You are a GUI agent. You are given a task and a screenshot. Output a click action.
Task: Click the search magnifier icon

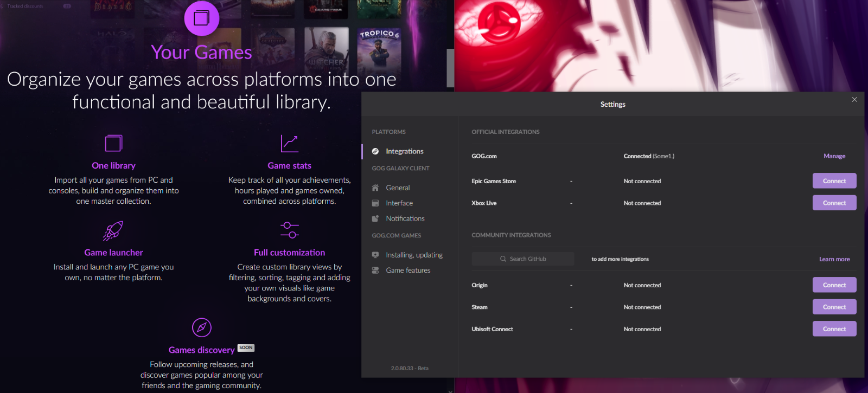click(503, 259)
